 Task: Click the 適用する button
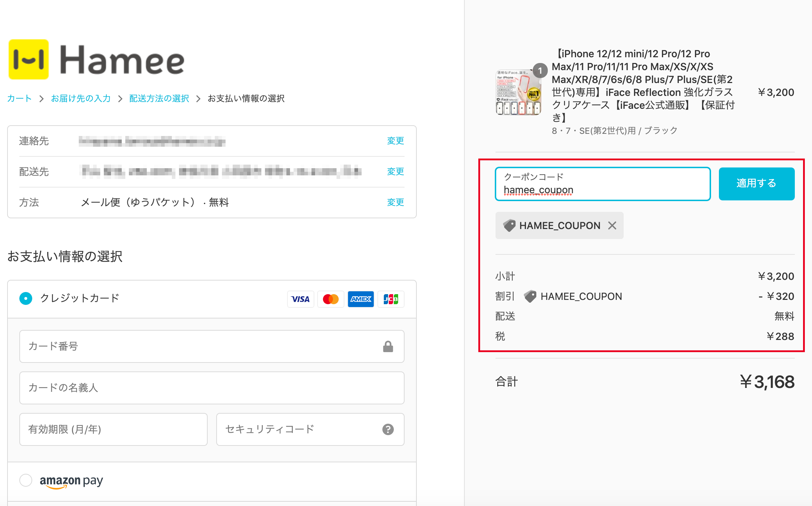757,184
